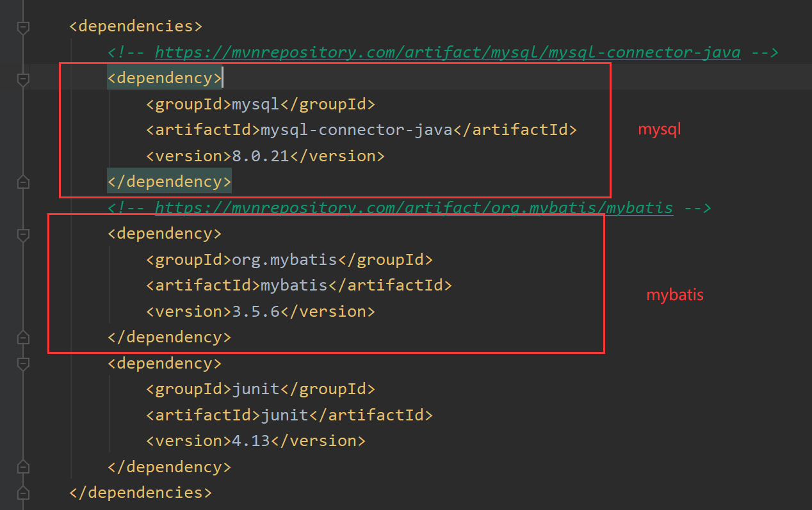Click the red mybatis annotation label
Viewport: 812px width, 510px height.
coord(674,295)
